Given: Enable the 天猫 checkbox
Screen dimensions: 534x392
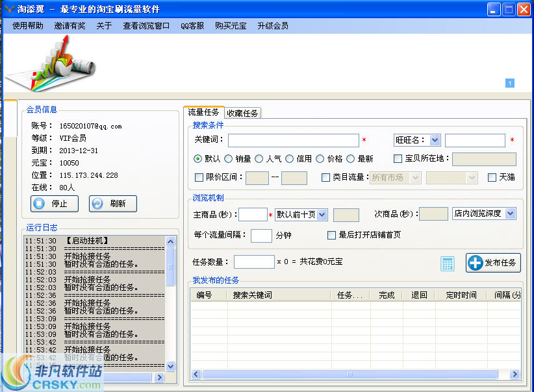Looking at the screenshot, I should pos(492,177).
